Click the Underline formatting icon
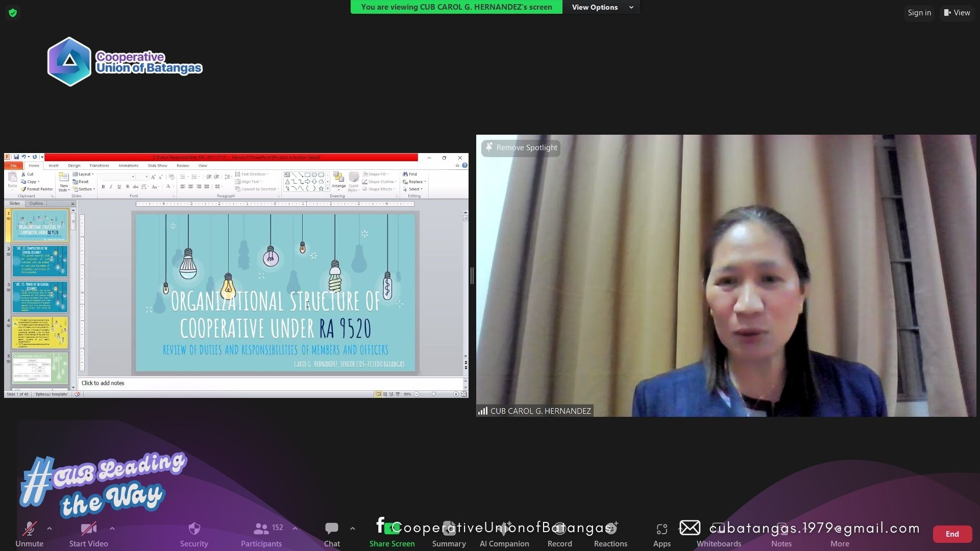 pos(119,187)
